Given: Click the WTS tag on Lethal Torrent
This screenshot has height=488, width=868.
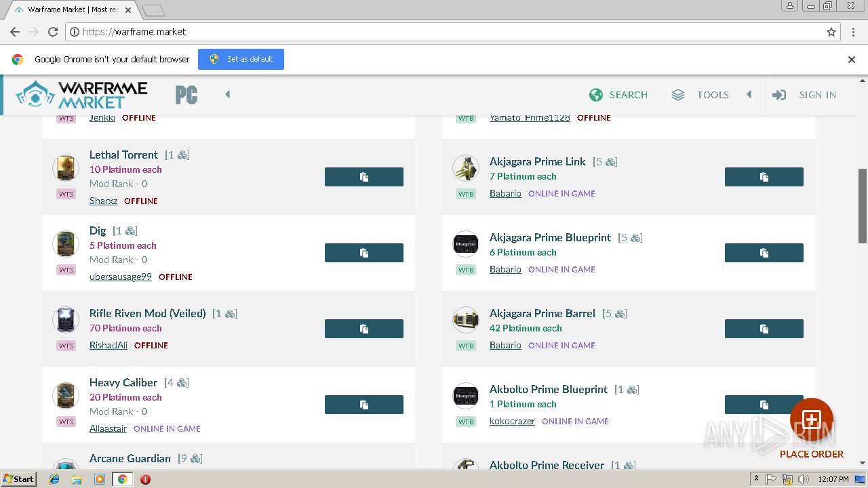Looking at the screenshot, I should 66,194.
